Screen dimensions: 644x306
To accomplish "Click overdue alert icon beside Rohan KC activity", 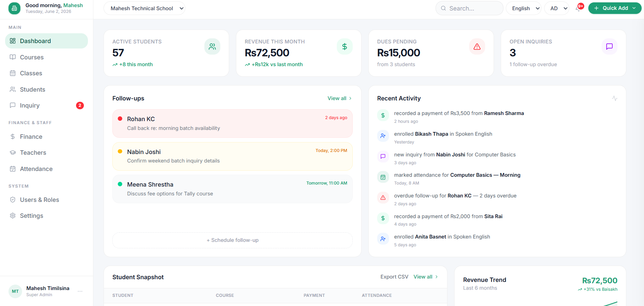I will pos(383,197).
